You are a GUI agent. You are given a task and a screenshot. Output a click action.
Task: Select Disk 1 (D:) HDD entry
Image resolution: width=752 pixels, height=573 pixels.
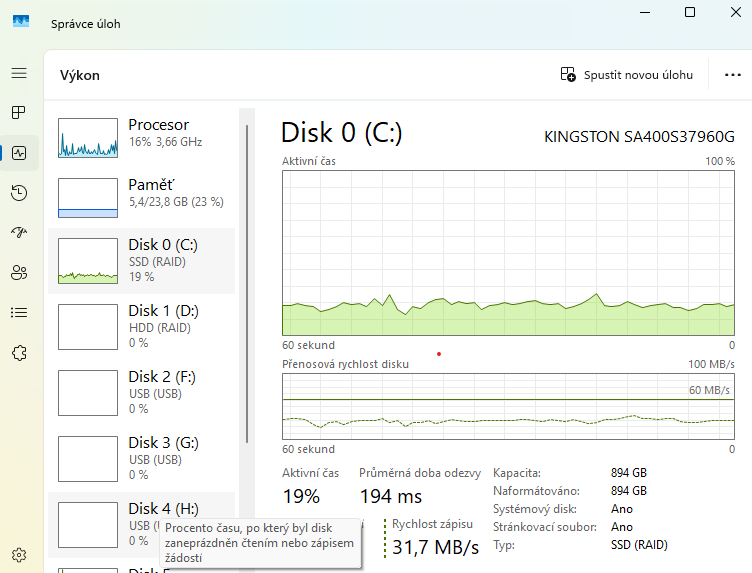160,326
